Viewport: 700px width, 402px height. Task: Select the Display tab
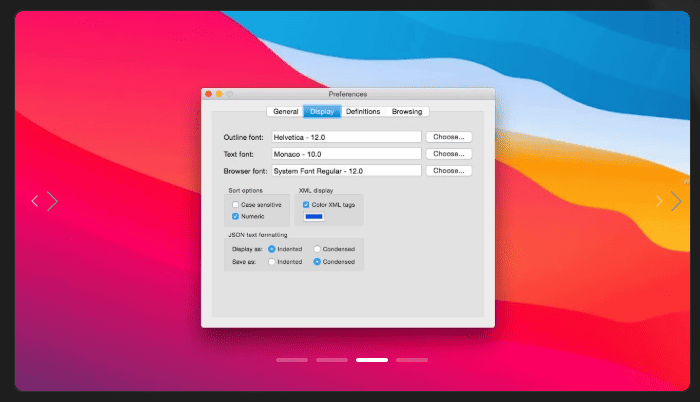[x=322, y=112]
